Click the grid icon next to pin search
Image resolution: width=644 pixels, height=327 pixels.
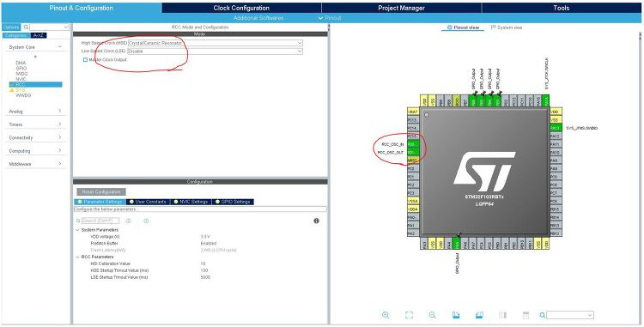point(526,315)
